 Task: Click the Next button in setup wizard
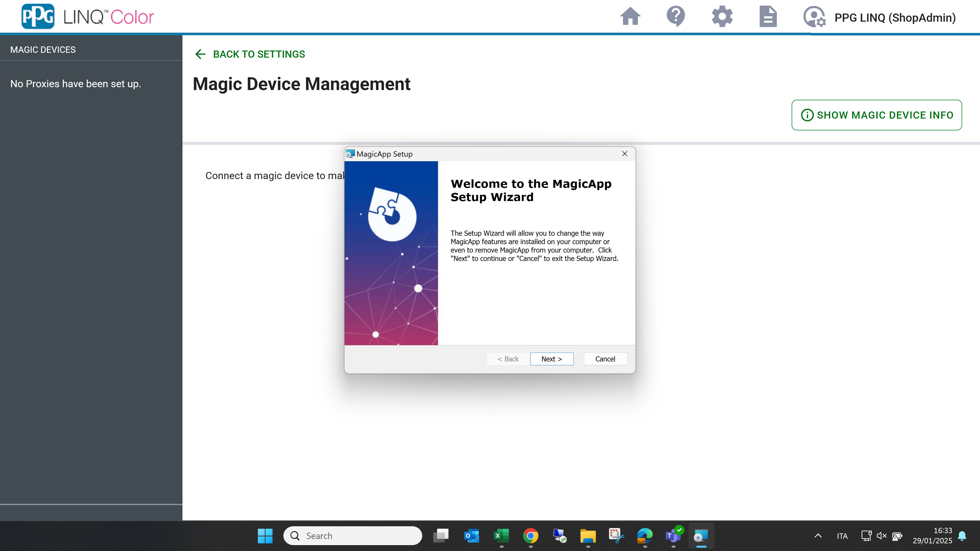[552, 359]
